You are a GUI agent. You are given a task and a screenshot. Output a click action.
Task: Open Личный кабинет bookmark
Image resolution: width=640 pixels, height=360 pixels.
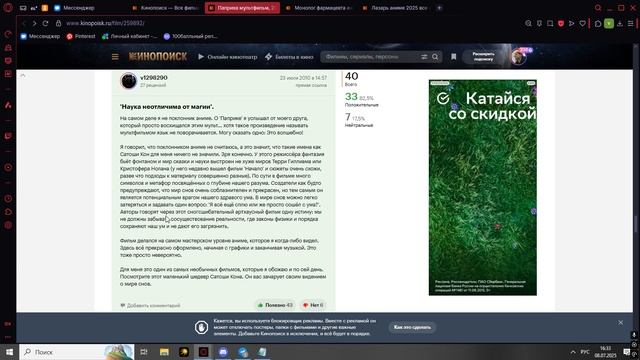[x=129, y=36]
